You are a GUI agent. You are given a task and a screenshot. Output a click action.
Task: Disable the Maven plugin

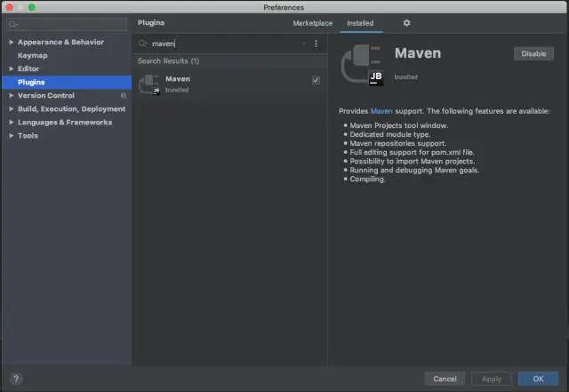533,53
